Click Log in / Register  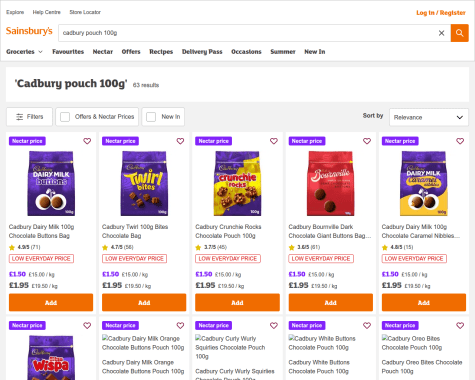click(441, 13)
